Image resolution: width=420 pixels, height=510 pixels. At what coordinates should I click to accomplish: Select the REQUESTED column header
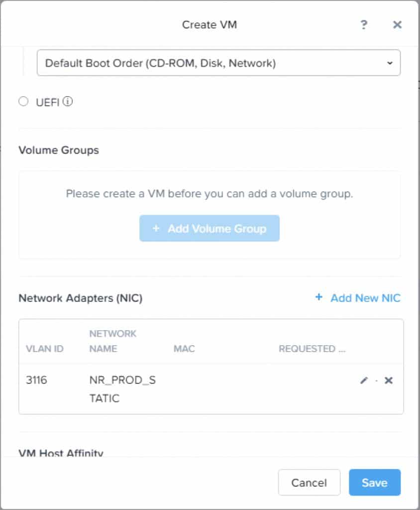pos(312,349)
